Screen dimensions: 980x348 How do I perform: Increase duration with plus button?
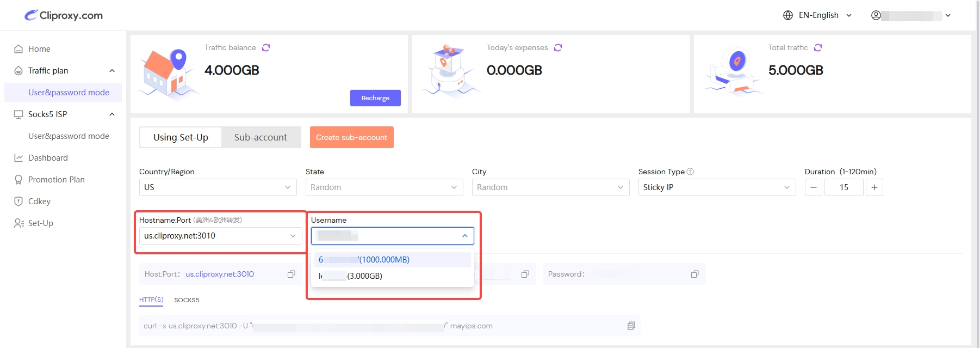pos(874,187)
